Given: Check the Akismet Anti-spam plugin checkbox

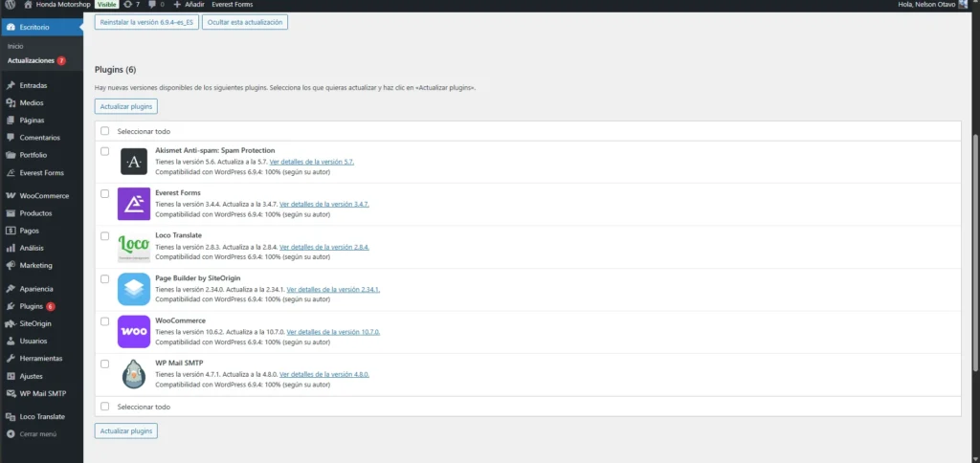Looking at the screenshot, I should pyautogui.click(x=105, y=151).
